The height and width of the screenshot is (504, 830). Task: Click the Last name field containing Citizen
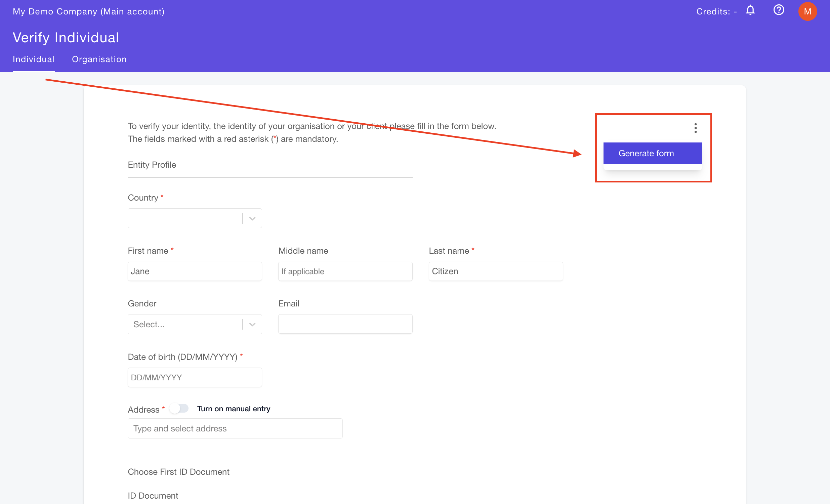495,271
